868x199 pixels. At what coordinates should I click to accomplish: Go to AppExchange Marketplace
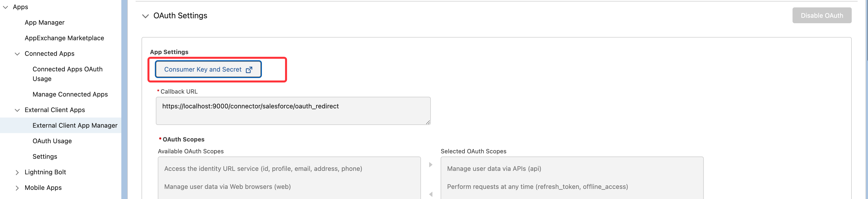[x=64, y=38]
